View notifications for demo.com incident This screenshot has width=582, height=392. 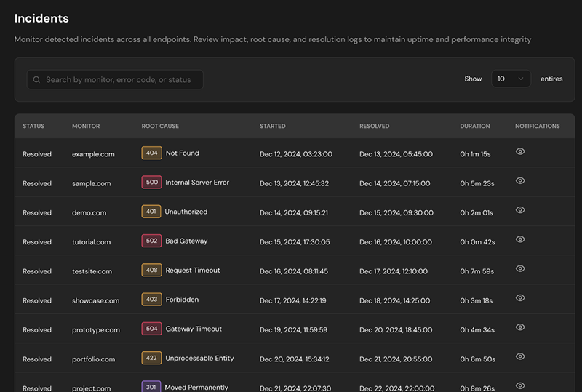pos(520,210)
